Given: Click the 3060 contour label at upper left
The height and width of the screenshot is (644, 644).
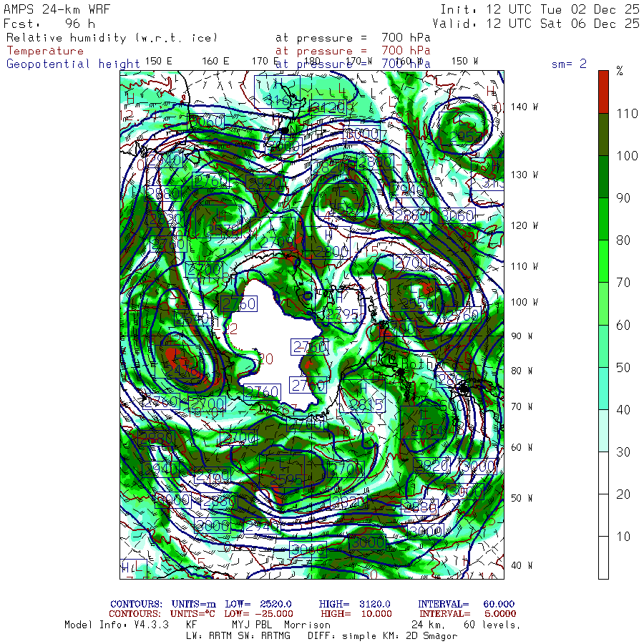Looking at the screenshot, I should (207, 121).
